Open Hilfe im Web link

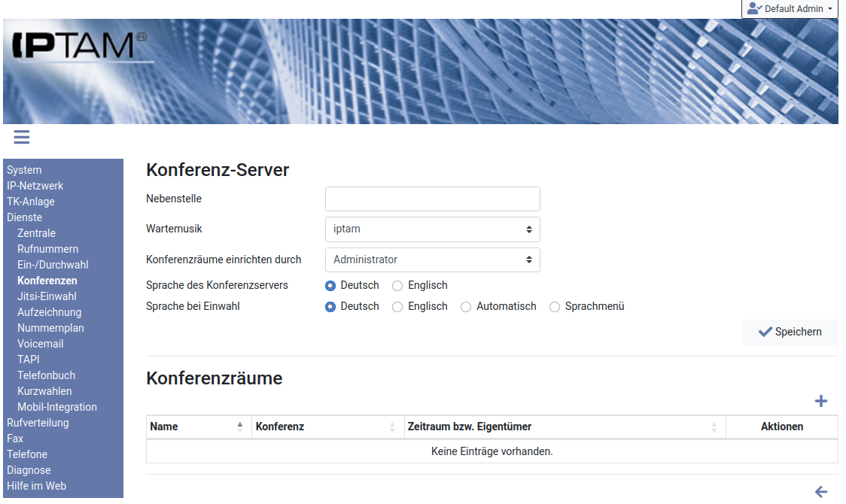[36, 486]
